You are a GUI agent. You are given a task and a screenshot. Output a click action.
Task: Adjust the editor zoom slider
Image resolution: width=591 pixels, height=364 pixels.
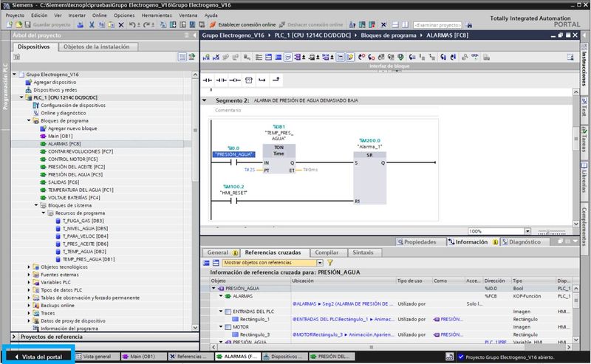(551, 231)
